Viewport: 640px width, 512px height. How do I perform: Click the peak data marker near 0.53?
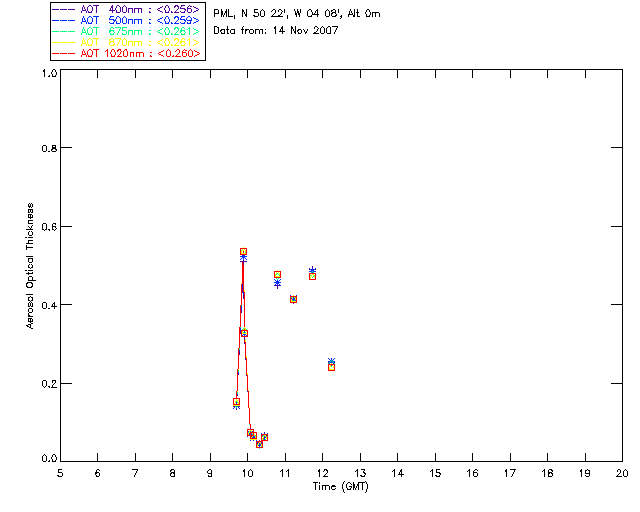(243, 252)
